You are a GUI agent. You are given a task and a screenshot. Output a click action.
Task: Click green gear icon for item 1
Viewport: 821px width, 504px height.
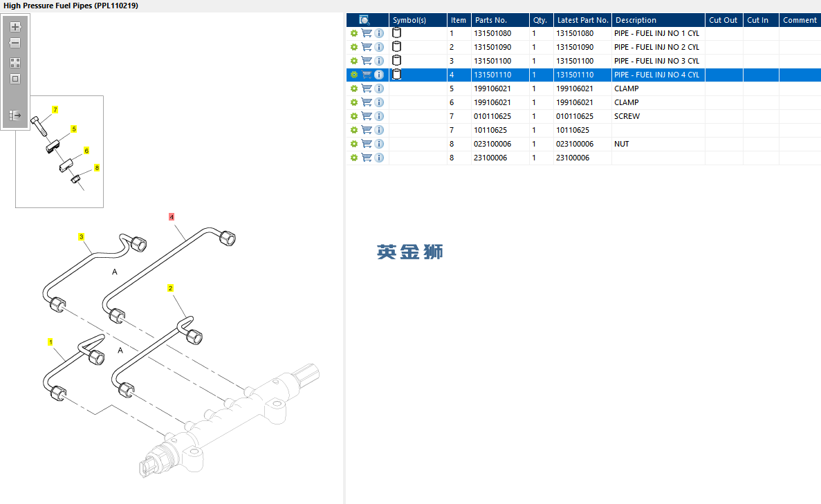354,33
